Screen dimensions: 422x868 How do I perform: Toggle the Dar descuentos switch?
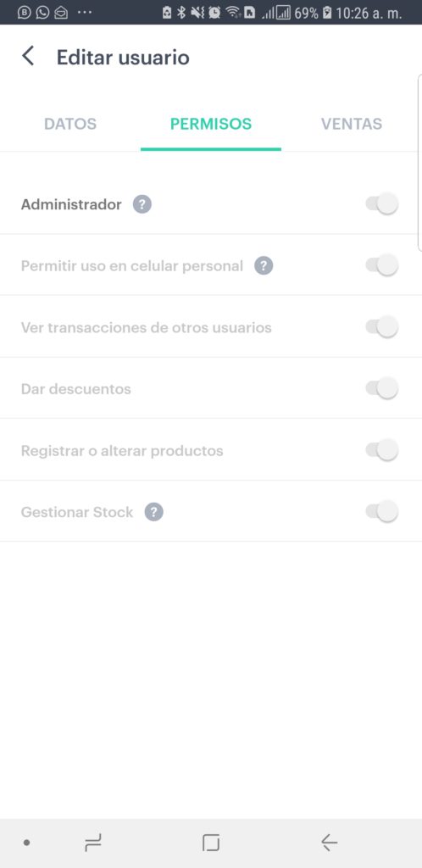coord(382,388)
